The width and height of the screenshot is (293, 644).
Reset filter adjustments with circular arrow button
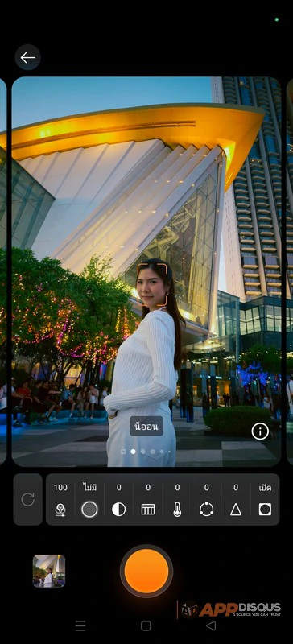[x=28, y=499]
